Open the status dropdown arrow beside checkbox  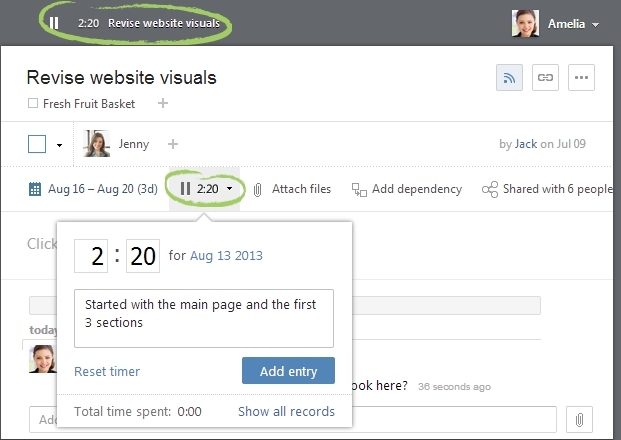[x=59, y=145]
